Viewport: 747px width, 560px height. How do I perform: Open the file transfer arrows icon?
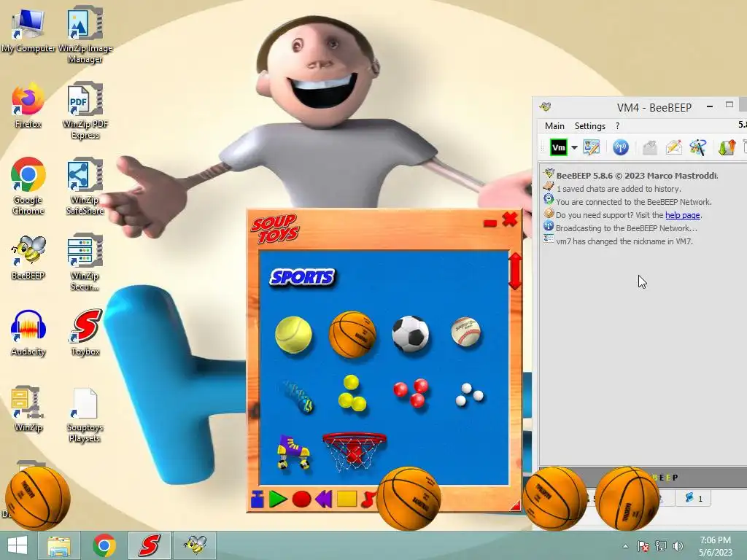[x=727, y=147]
